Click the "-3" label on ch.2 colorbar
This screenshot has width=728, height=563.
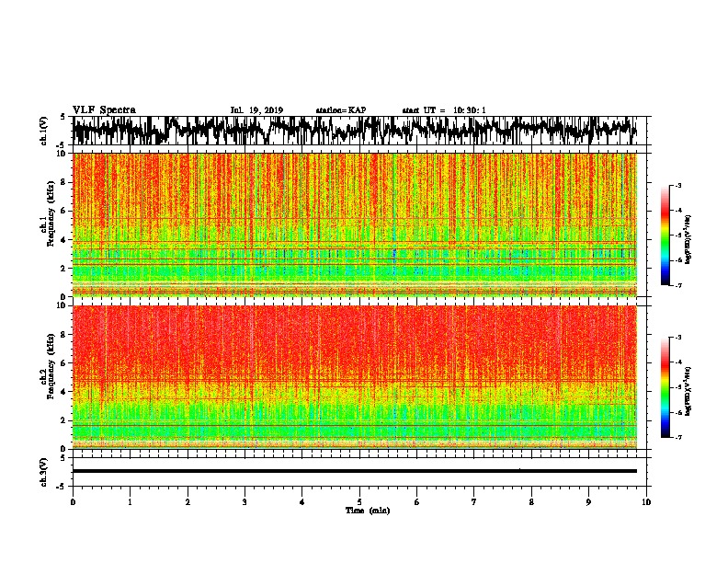[x=677, y=338]
